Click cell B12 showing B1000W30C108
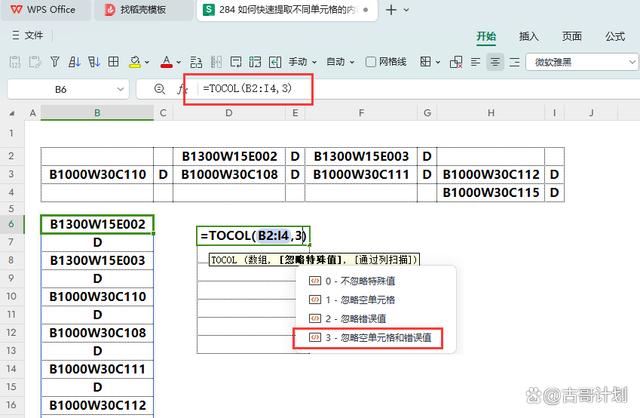Image resolution: width=640 pixels, height=418 pixels. click(97, 333)
